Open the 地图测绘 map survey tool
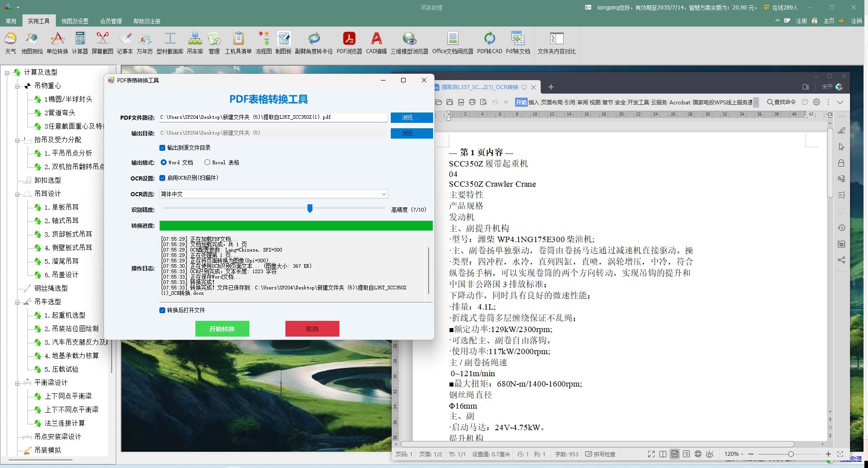This screenshot has width=868, height=468. pyautogui.click(x=32, y=43)
